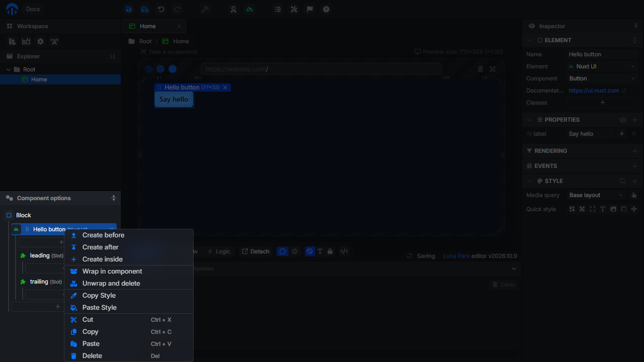This screenshot has height=362, width=644.
Task: Click the Quick style grid layout icon
Action: coord(572,209)
